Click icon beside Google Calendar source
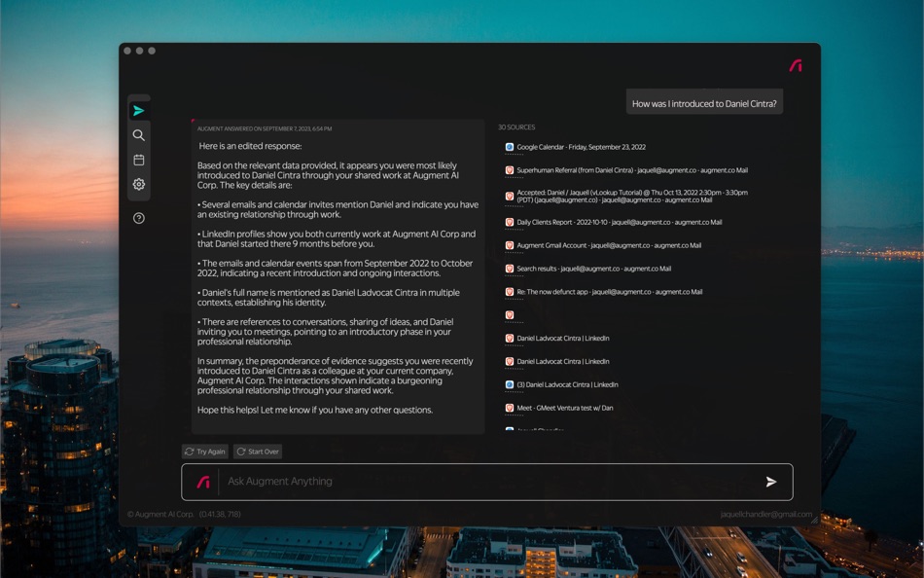924x578 pixels. pyautogui.click(x=510, y=147)
